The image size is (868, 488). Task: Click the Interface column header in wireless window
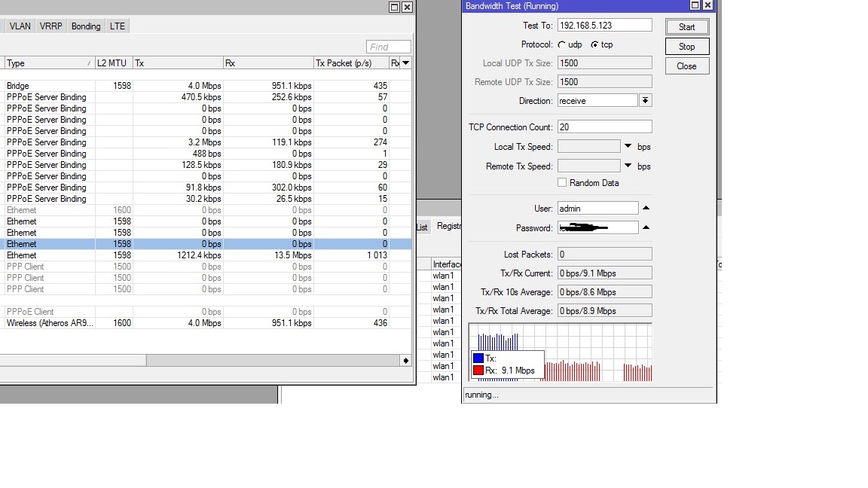[446, 264]
